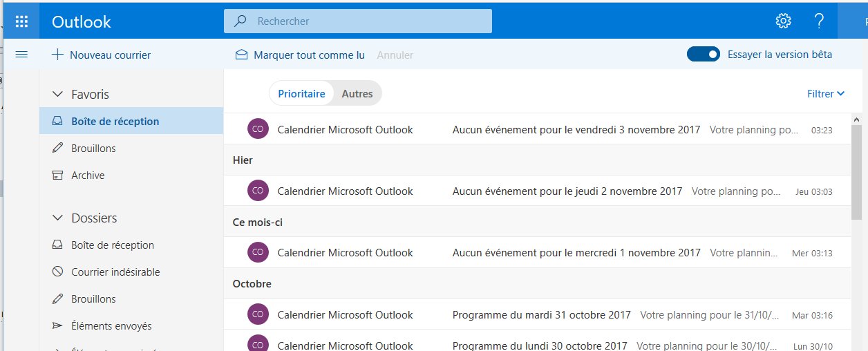Select the Prioritaire tab
This screenshot has width=868, height=351.
[301, 94]
